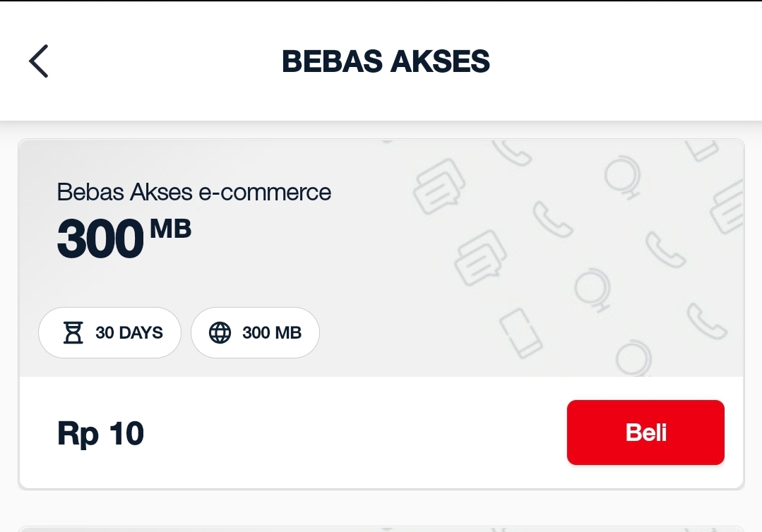The image size is (762, 532).
Task: Select the 300 MB quota chip
Action: point(255,333)
